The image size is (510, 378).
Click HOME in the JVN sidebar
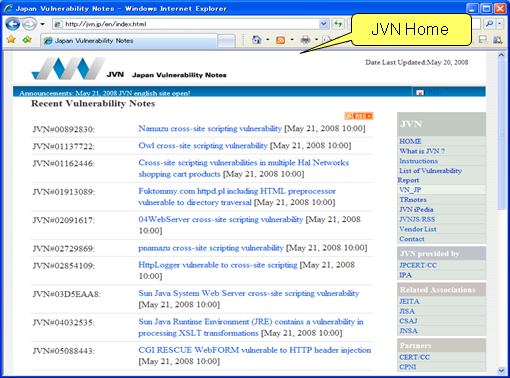410,141
